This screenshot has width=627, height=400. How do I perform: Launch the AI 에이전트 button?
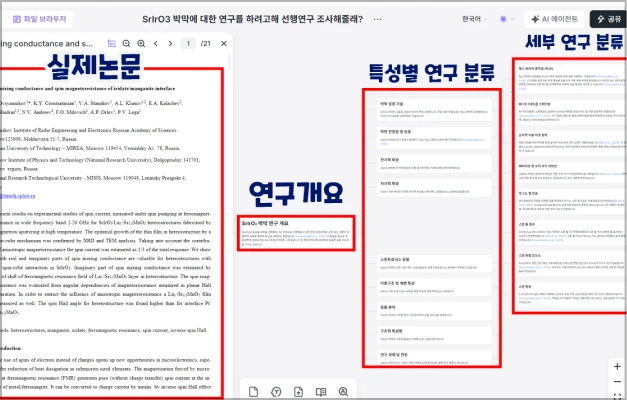point(554,19)
